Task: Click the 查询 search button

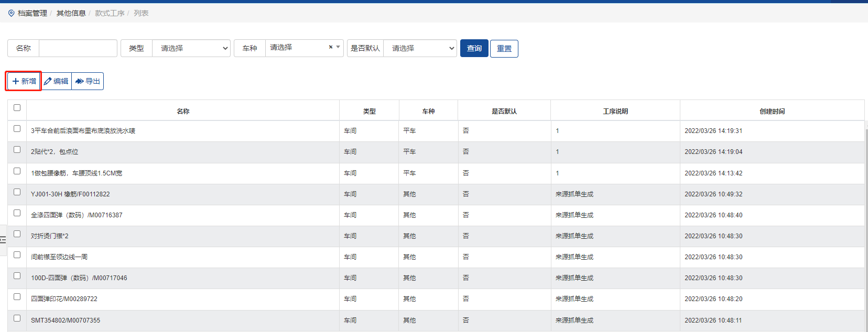Action: [x=474, y=48]
